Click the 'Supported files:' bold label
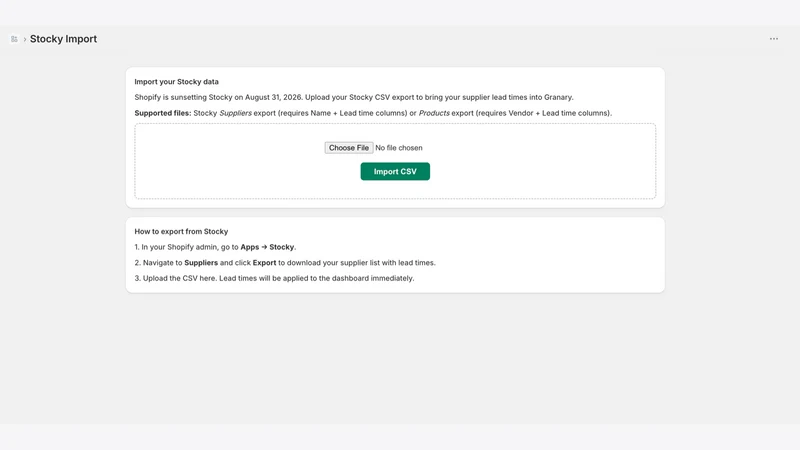This screenshot has height=450, width=800. click(x=163, y=113)
